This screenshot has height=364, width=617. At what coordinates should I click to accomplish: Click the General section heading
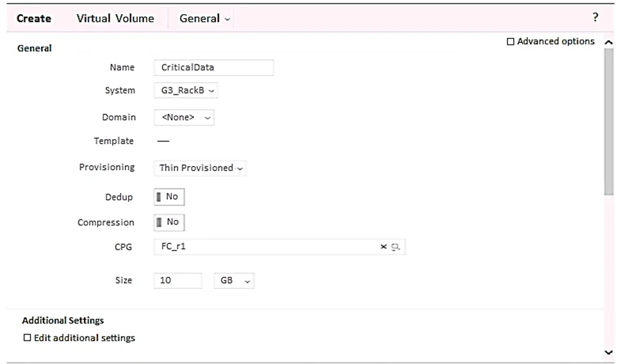point(34,49)
